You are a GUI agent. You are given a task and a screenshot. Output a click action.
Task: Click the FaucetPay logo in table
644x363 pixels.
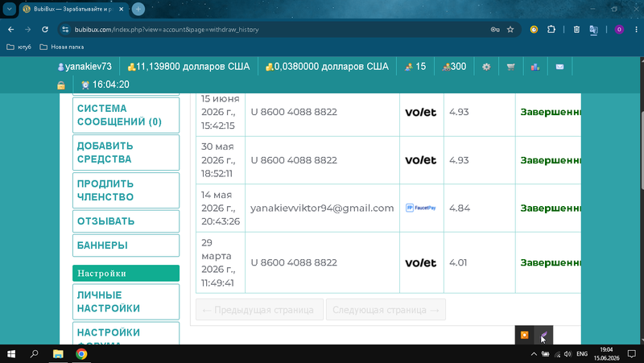420,208
